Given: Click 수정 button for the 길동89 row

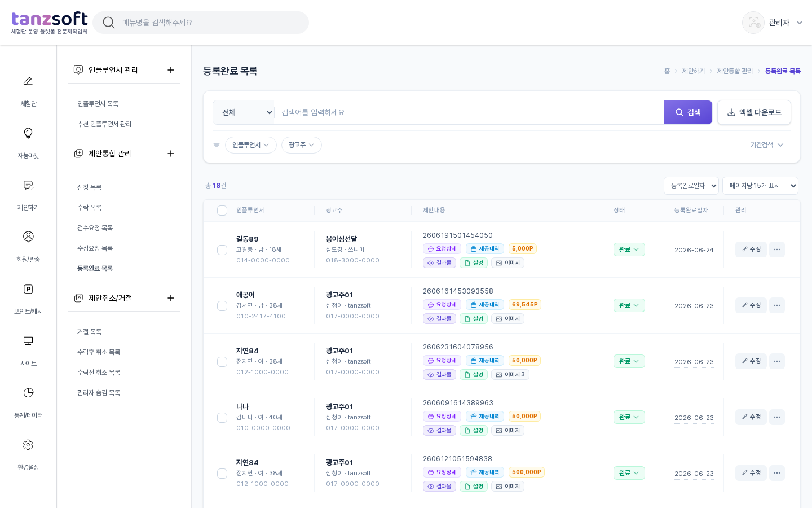Looking at the screenshot, I should click(751, 249).
